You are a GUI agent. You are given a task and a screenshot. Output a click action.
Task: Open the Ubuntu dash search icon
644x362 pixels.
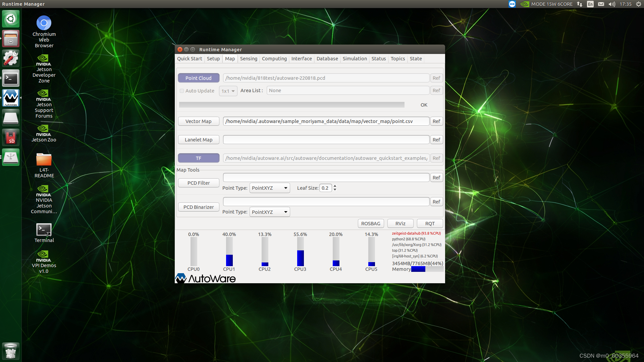pyautogui.click(x=11, y=19)
